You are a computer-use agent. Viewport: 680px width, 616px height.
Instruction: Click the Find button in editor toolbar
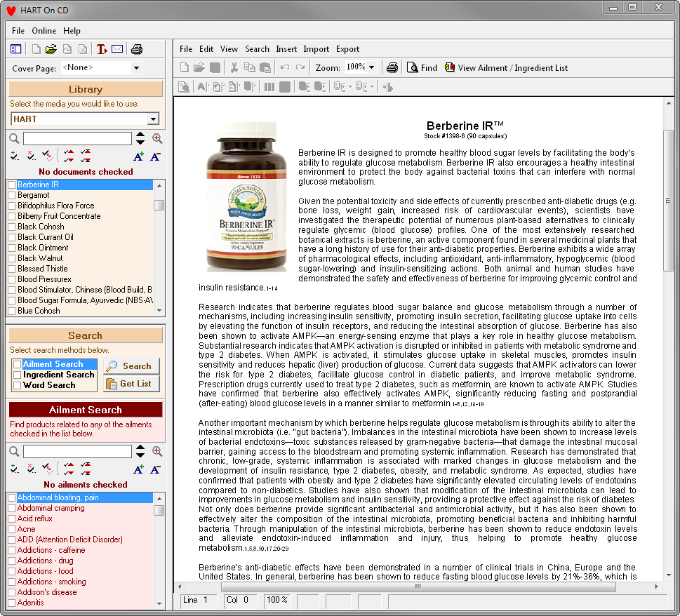(422, 67)
